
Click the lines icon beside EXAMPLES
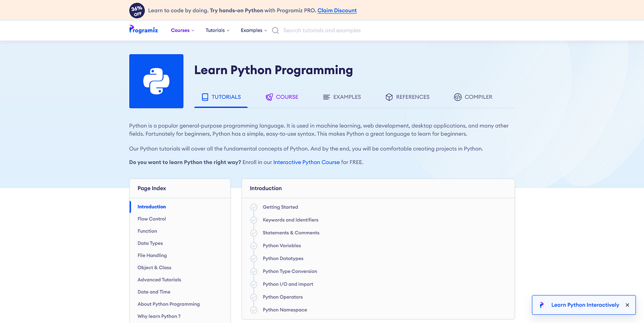point(327,97)
